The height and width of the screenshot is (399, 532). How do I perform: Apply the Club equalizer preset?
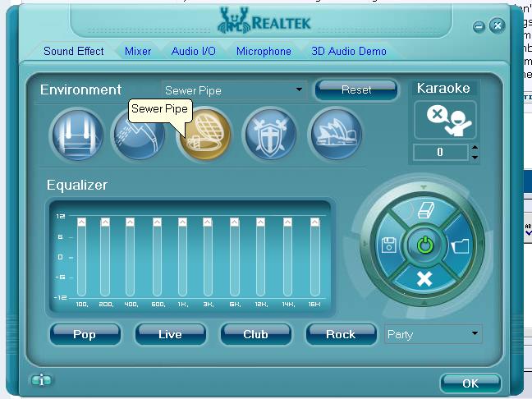[255, 334]
